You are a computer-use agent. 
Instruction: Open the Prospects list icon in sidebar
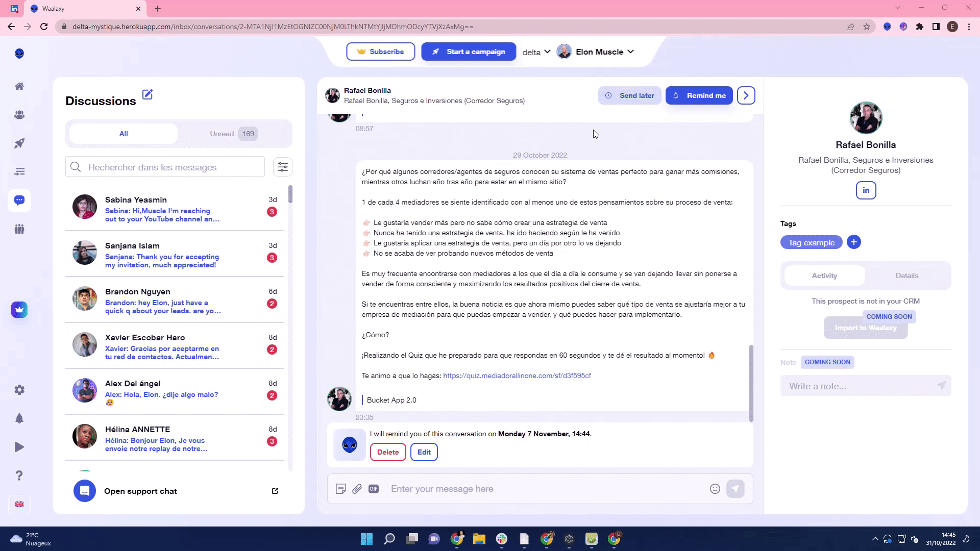click(x=19, y=115)
